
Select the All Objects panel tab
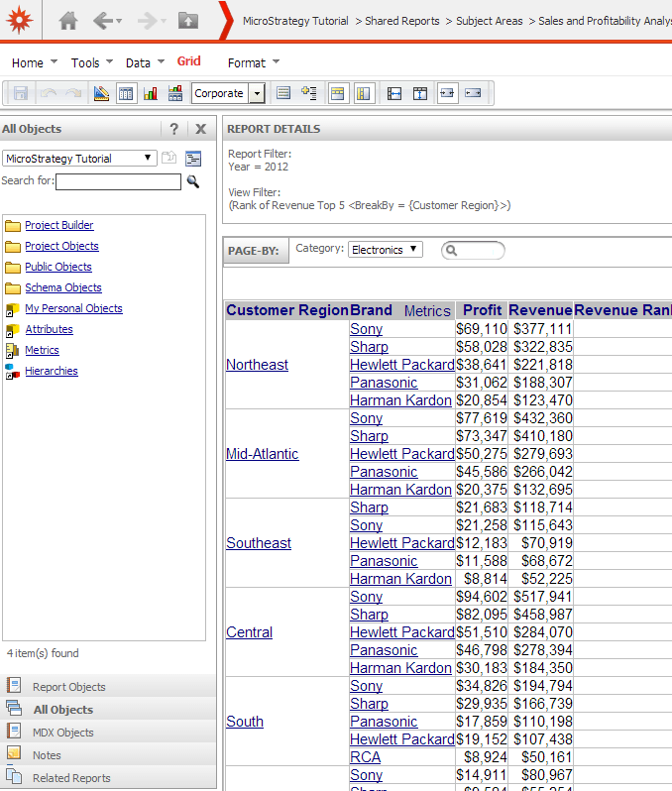tap(63, 710)
